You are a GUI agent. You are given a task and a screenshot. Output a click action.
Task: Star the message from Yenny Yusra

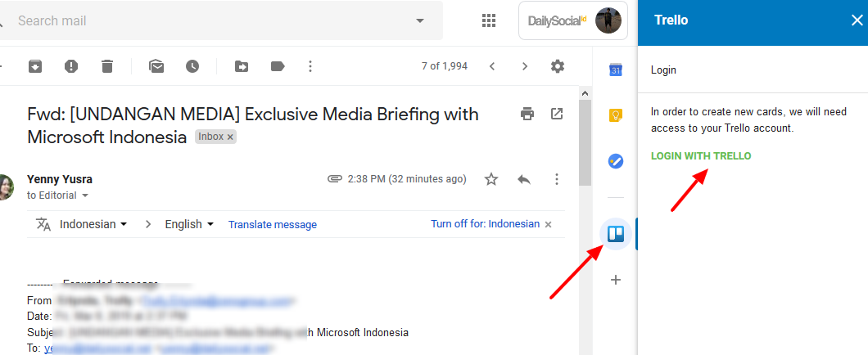[x=491, y=179]
